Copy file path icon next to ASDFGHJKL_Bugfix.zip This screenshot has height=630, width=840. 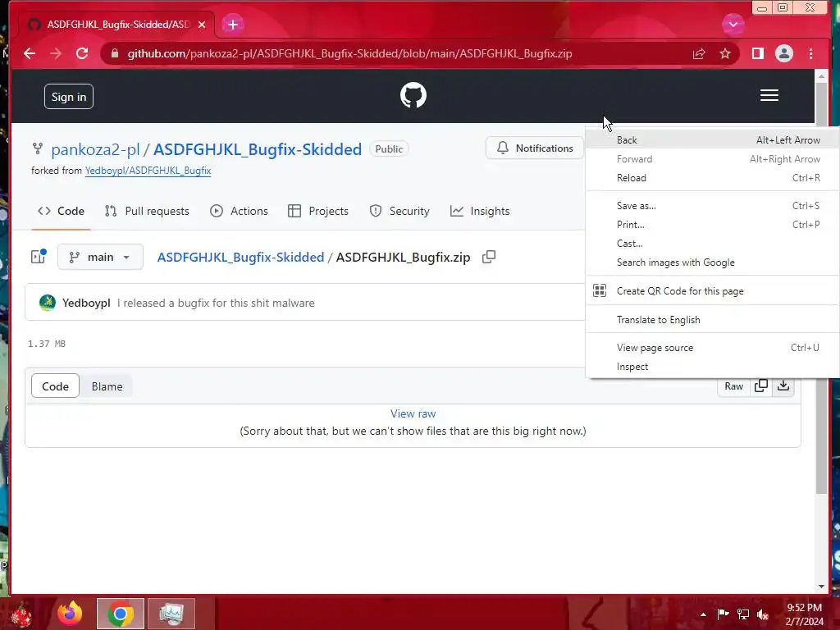pos(489,257)
